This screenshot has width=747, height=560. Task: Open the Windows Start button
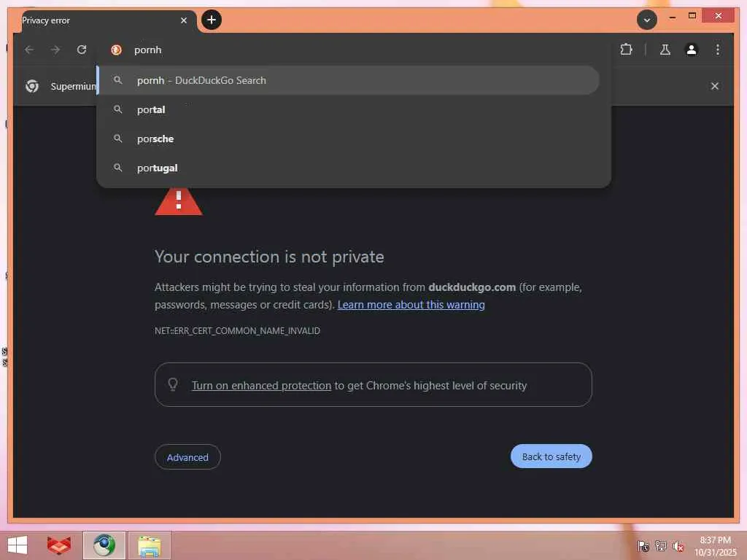click(18, 545)
